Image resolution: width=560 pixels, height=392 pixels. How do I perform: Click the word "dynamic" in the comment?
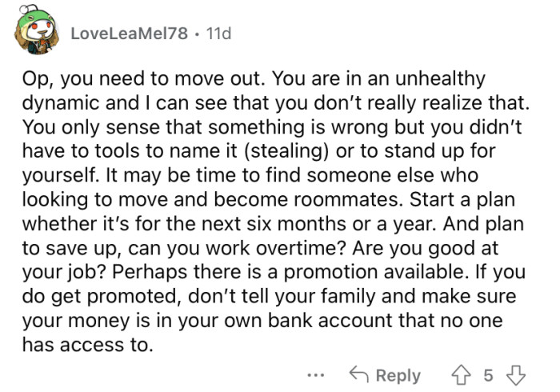tap(60, 106)
